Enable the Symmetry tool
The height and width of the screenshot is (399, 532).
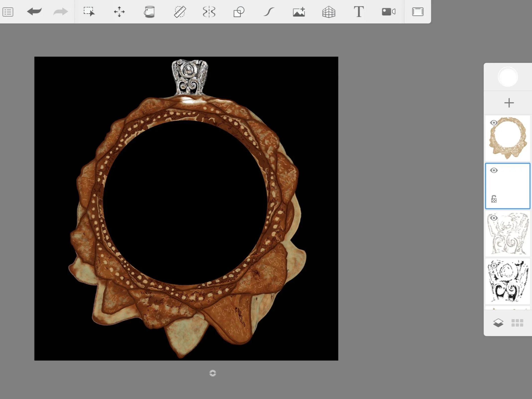(209, 12)
